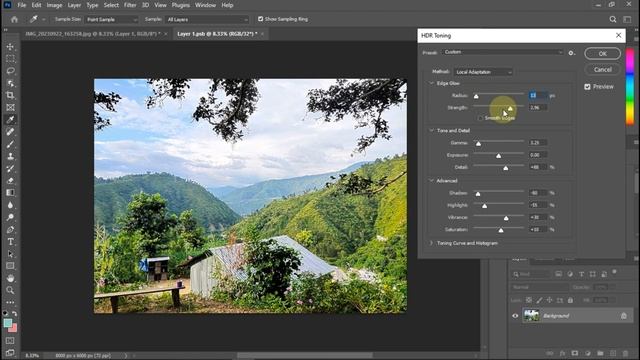Open the Plugins menu

click(180, 5)
